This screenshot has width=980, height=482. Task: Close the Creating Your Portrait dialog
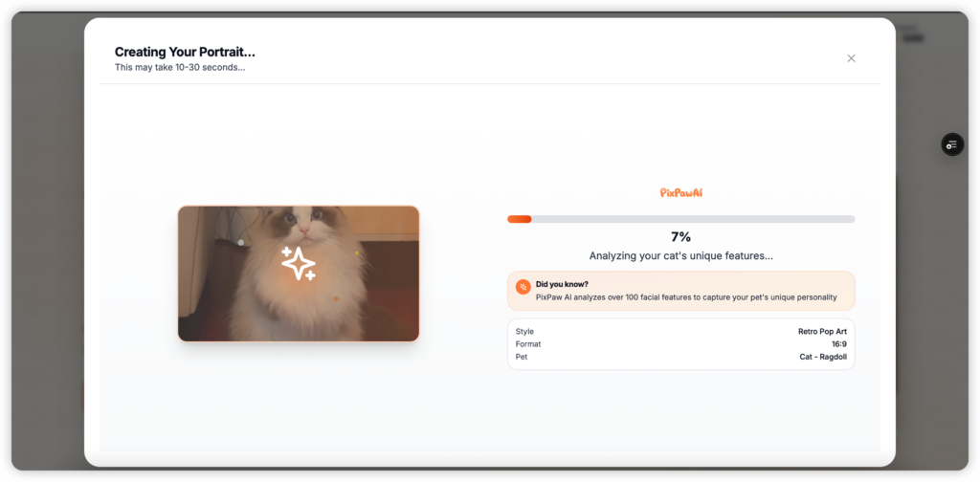pos(851,58)
